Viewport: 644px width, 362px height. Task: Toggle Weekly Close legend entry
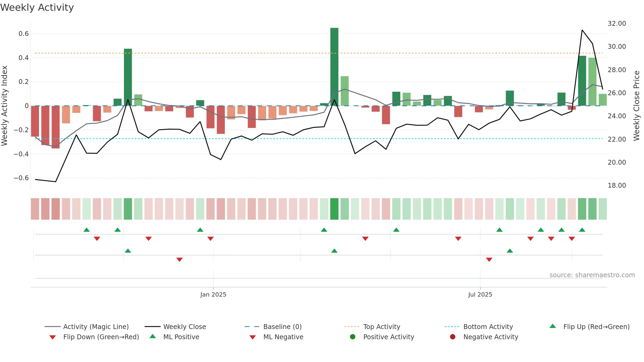[x=175, y=327]
